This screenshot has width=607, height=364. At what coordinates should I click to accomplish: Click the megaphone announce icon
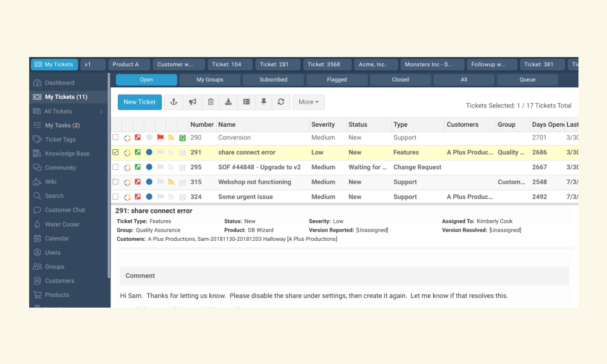pos(192,102)
